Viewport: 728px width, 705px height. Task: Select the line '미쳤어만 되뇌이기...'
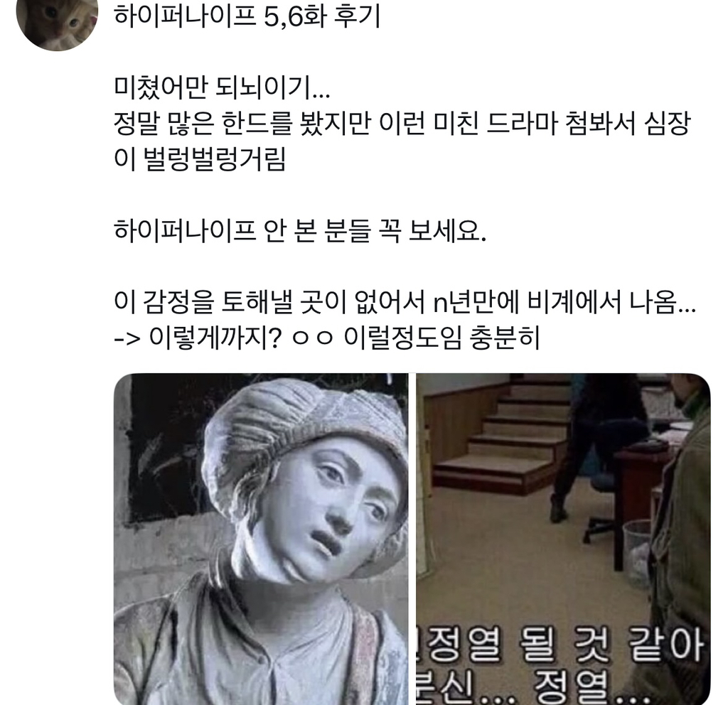click(222, 87)
